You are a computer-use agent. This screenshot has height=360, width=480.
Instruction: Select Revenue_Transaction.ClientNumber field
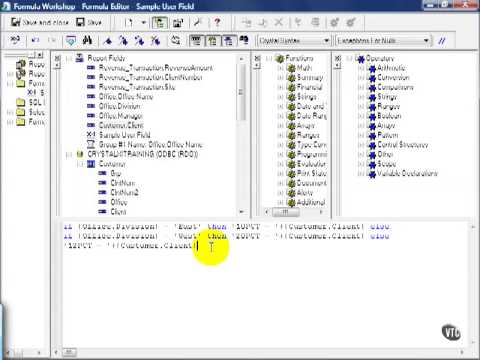150,77
